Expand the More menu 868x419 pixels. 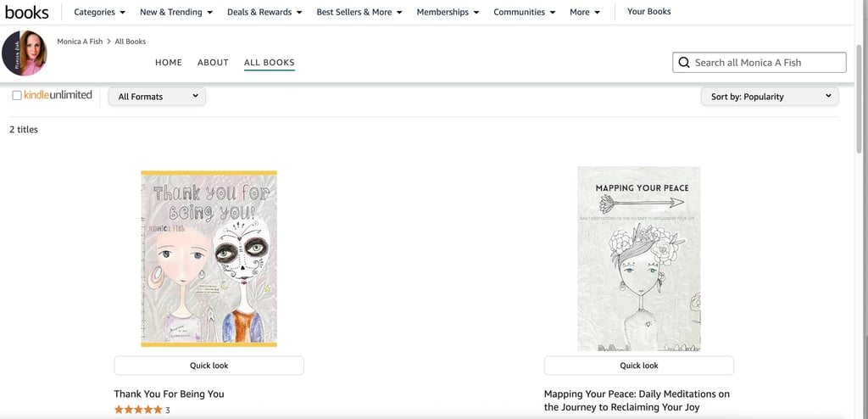tap(585, 12)
